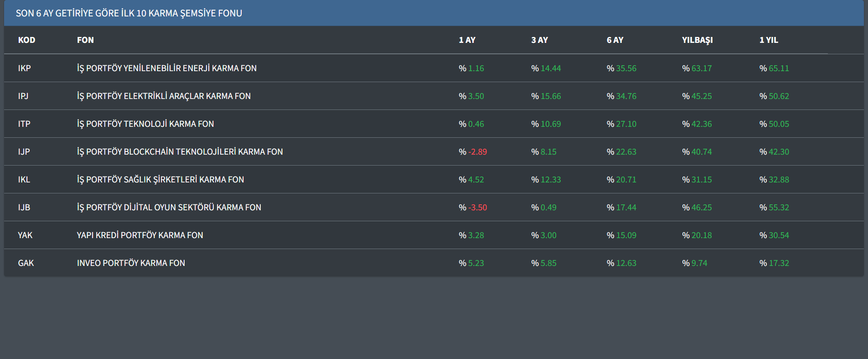The width and height of the screenshot is (868, 359).
Task: Open Inveo Portföy Karma Fon
Action: pos(131,263)
